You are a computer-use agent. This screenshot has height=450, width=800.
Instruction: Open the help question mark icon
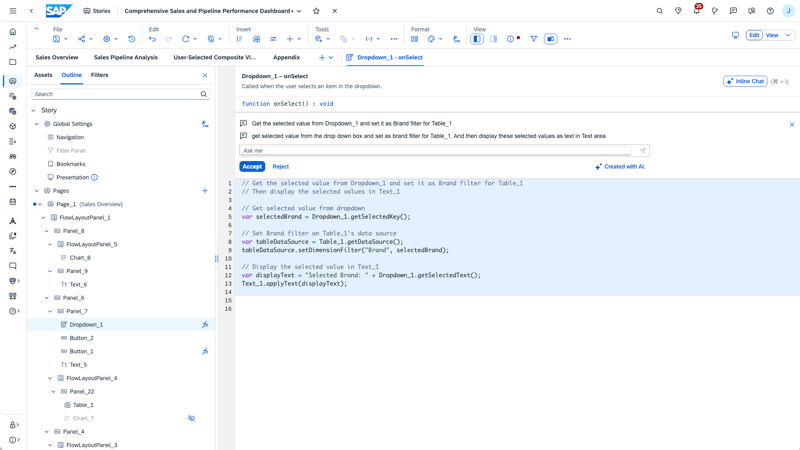(x=770, y=11)
